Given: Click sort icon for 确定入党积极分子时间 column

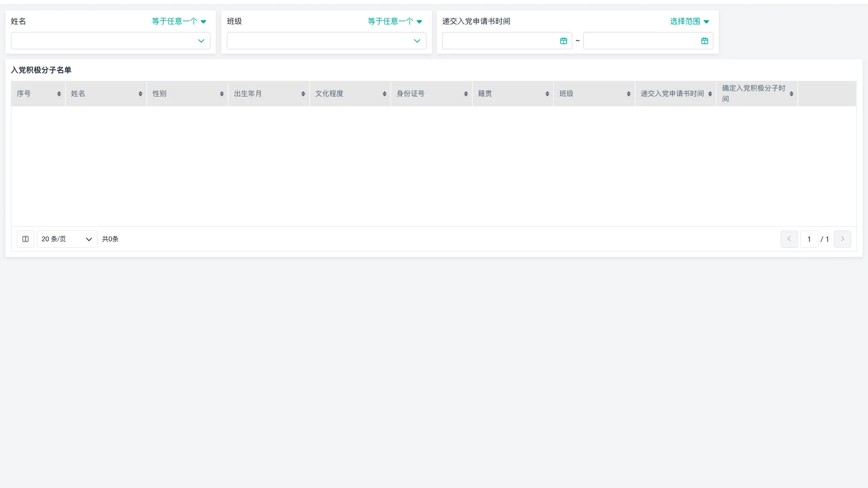Looking at the screenshot, I should pos(792,94).
